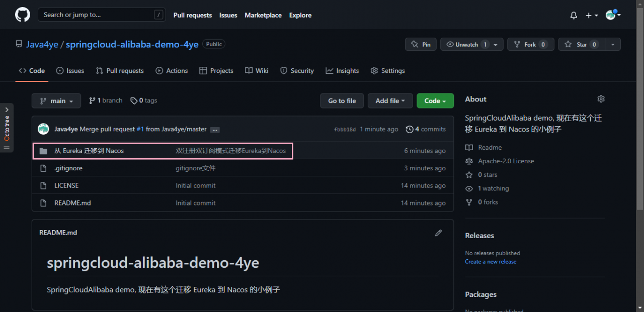Click Go to file button
This screenshot has width=644, height=312.
(x=342, y=100)
